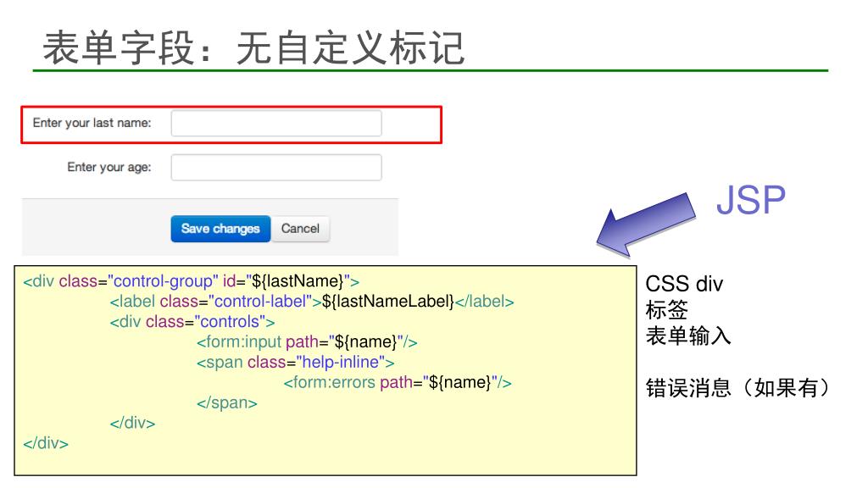Image resolution: width=868 pixels, height=488 pixels.
Task: Click the div class="control-group" code line
Action: click(x=191, y=281)
